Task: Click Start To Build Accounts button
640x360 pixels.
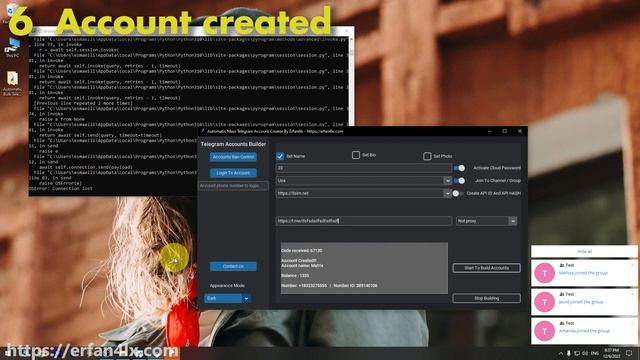Action: [x=487, y=268]
